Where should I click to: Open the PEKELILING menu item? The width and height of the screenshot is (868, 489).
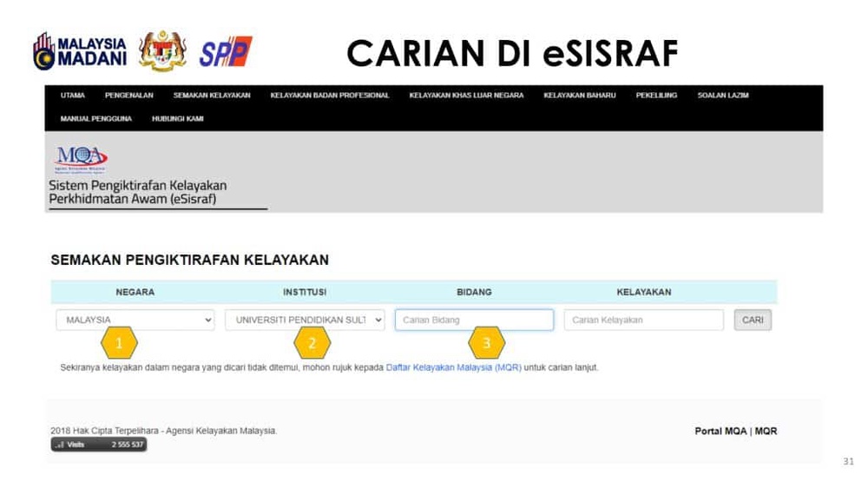point(656,96)
